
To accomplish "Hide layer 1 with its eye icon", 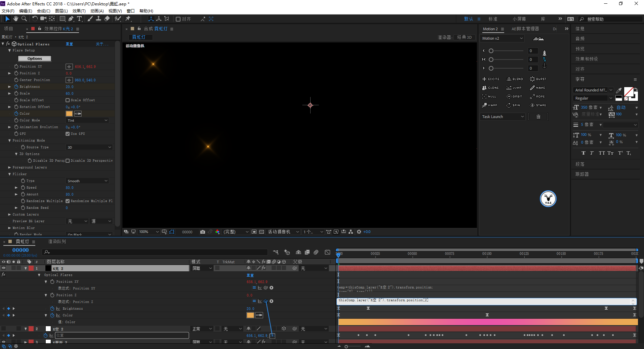I will point(4,268).
